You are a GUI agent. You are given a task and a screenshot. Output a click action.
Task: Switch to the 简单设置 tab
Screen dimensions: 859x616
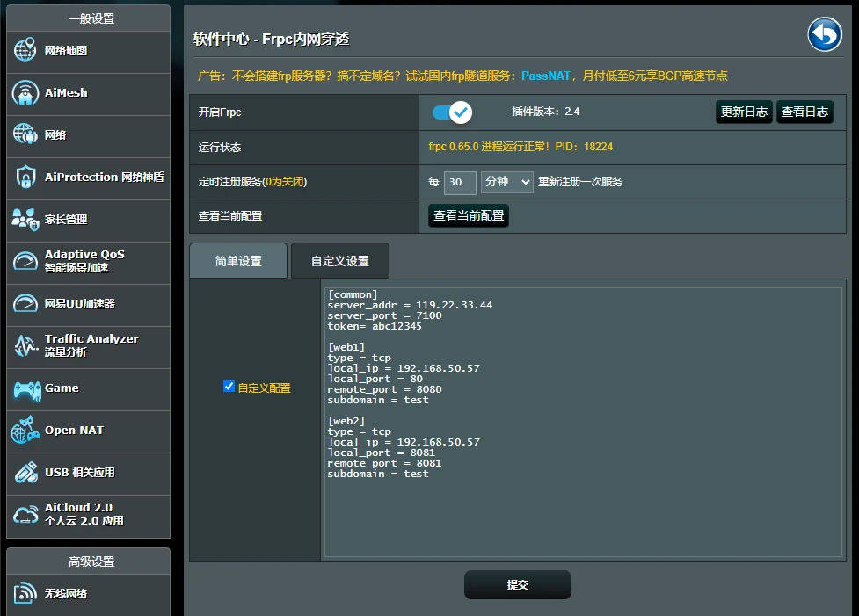[x=238, y=261]
